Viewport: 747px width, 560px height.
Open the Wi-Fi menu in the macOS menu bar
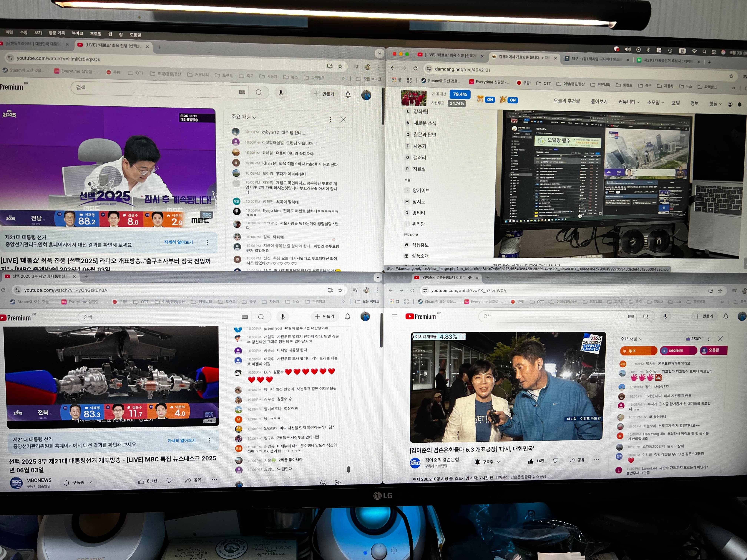(694, 51)
